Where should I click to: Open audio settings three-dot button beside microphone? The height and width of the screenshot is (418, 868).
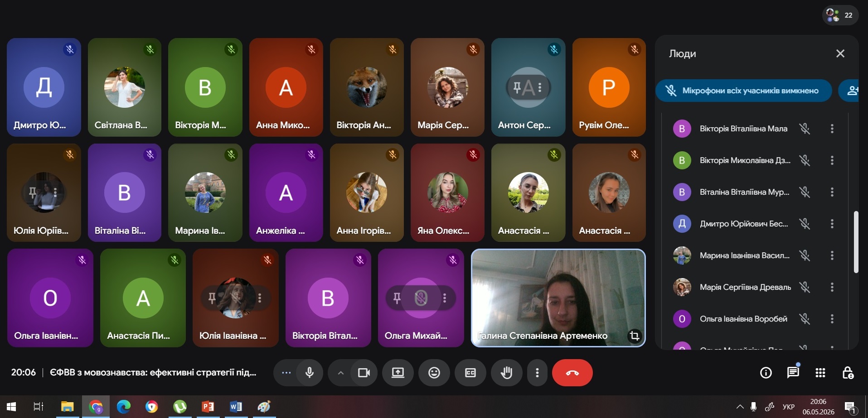point(286,373)
